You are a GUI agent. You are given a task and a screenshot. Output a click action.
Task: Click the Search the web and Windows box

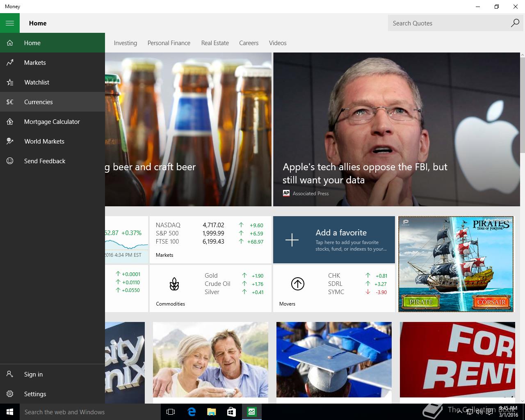pyautogui.click(x=90, y=412)
